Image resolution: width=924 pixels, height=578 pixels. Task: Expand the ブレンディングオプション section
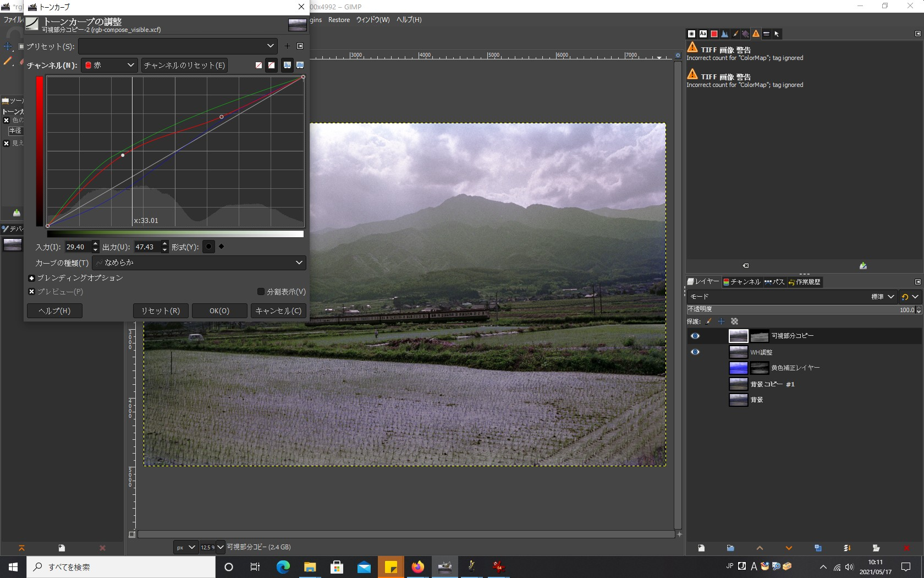click(x=32, y=278)
